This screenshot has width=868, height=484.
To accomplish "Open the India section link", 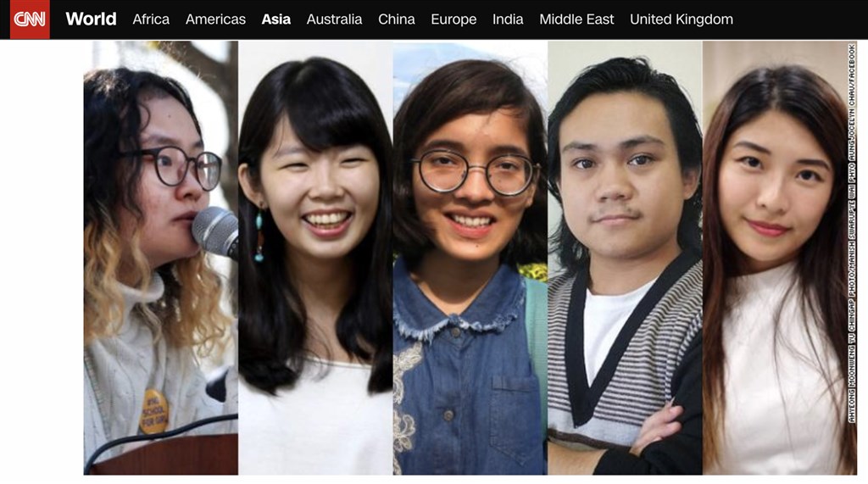I will [x=508, y=19].
